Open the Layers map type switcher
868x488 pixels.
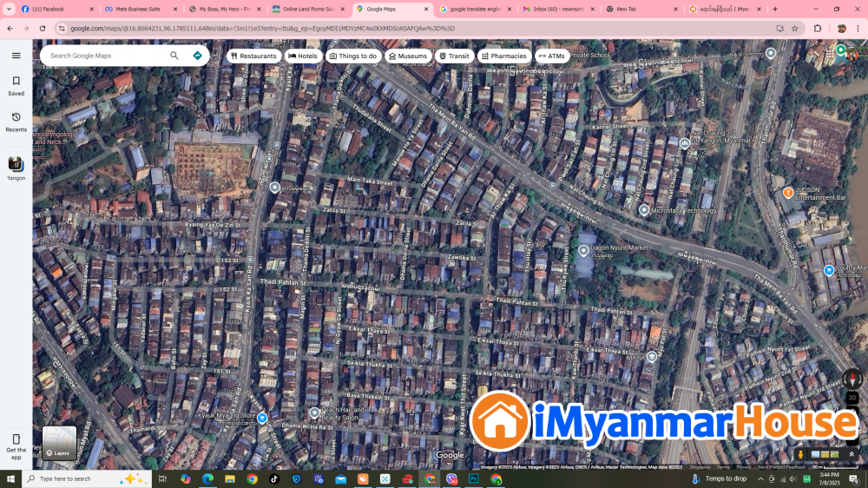[59, 443]
